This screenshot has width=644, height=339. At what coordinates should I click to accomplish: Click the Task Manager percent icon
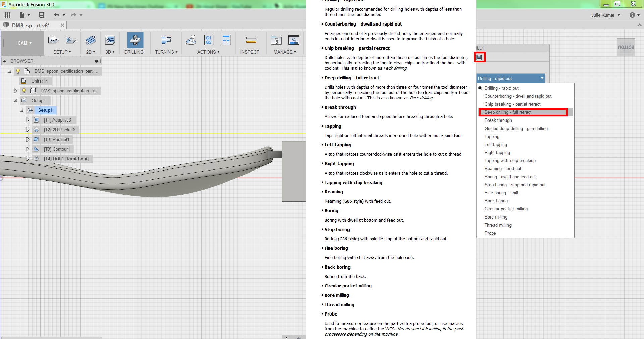(x=294, y=40)
